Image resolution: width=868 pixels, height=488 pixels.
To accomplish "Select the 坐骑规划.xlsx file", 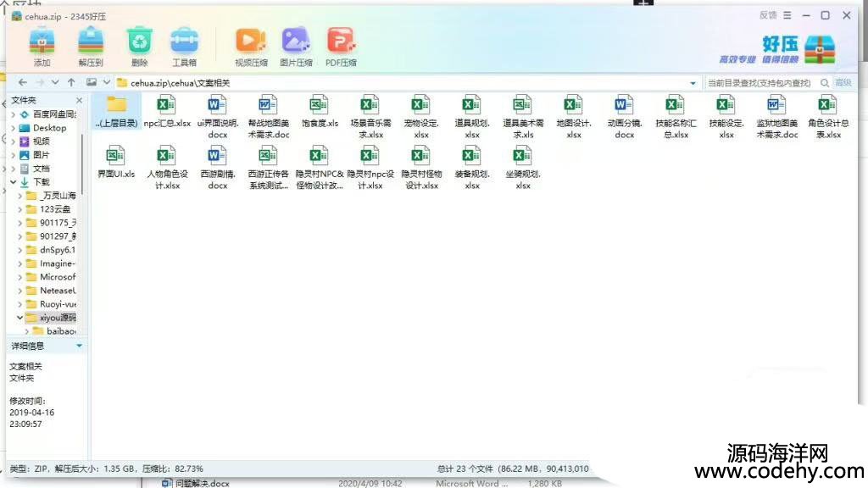I will point(522,168).
